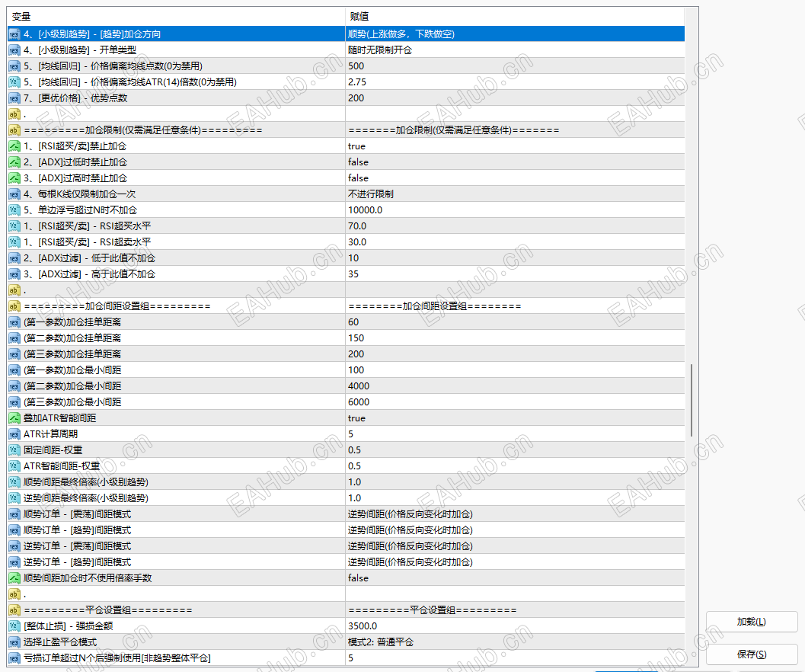805x672 pixels.
Task: Select the row (第一参数)加仓最小间距
Action: (346, 370)
